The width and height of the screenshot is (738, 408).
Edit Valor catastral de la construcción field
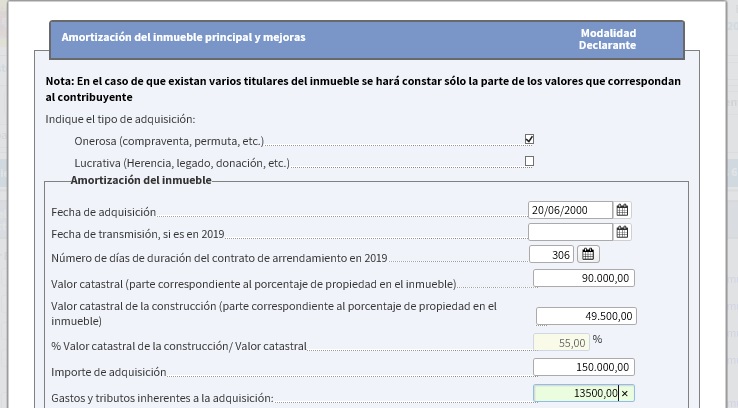[585, 316]
